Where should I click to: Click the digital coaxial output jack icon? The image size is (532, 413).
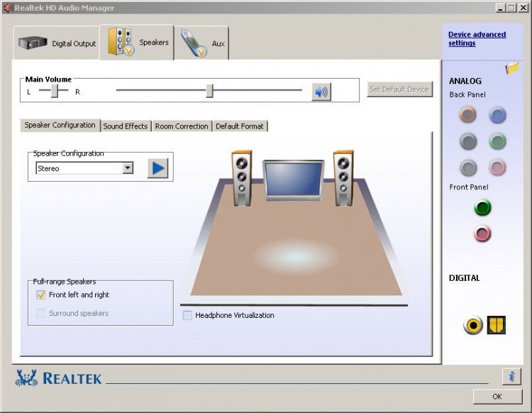tap(473, 325)
